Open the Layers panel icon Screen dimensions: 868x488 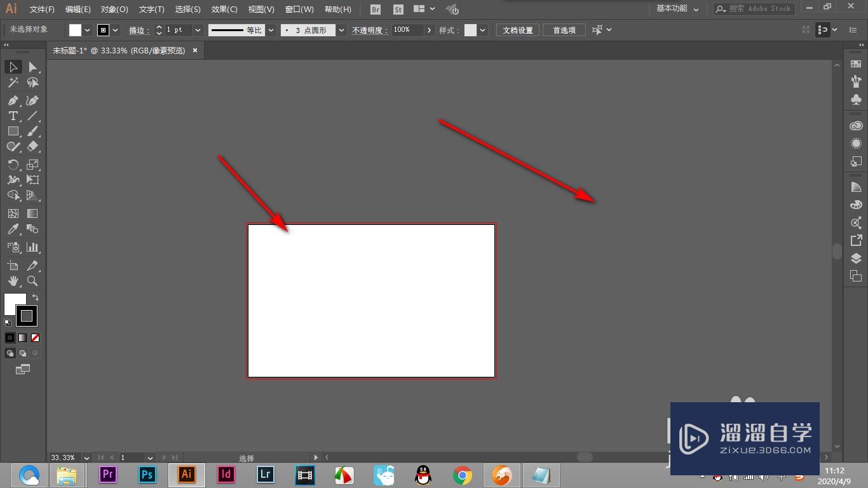[x=856, y=258]
